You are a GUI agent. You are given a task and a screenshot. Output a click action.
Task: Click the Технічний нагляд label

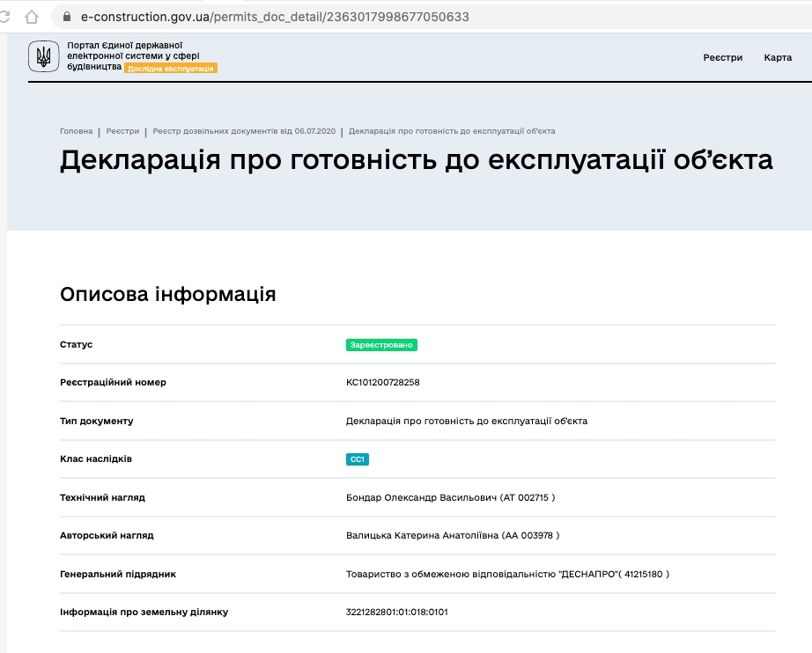pos(102,497)
